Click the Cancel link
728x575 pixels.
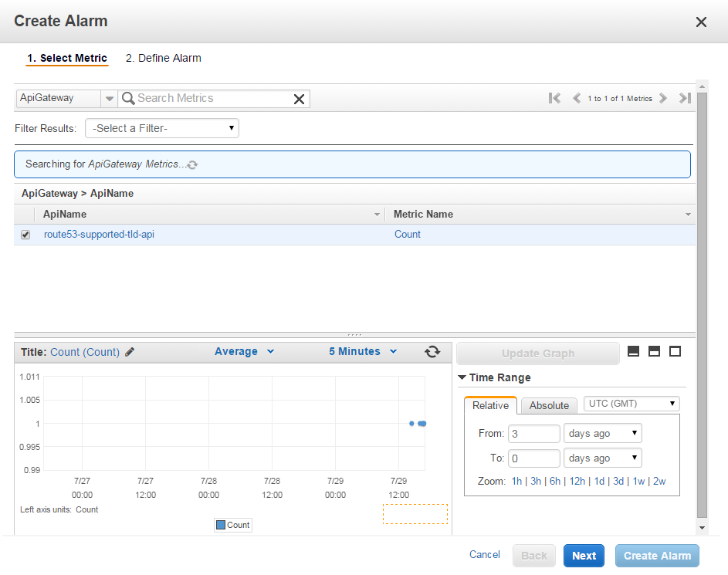pos(485,555)
